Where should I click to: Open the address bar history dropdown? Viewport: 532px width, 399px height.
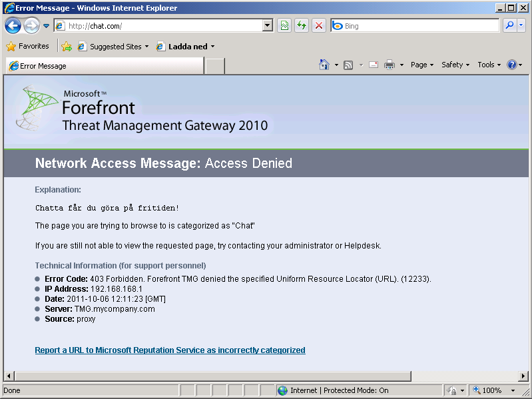point(268,26)
